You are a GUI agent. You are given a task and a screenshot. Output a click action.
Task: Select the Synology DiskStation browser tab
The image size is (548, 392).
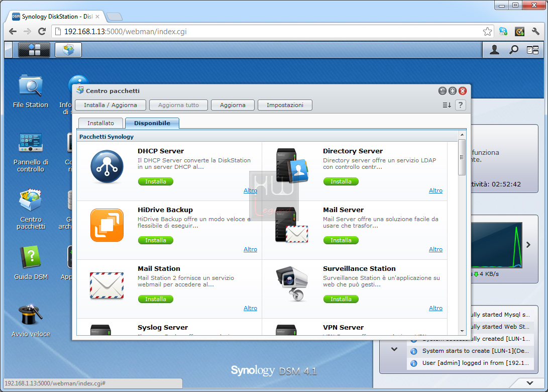(57, 17)
